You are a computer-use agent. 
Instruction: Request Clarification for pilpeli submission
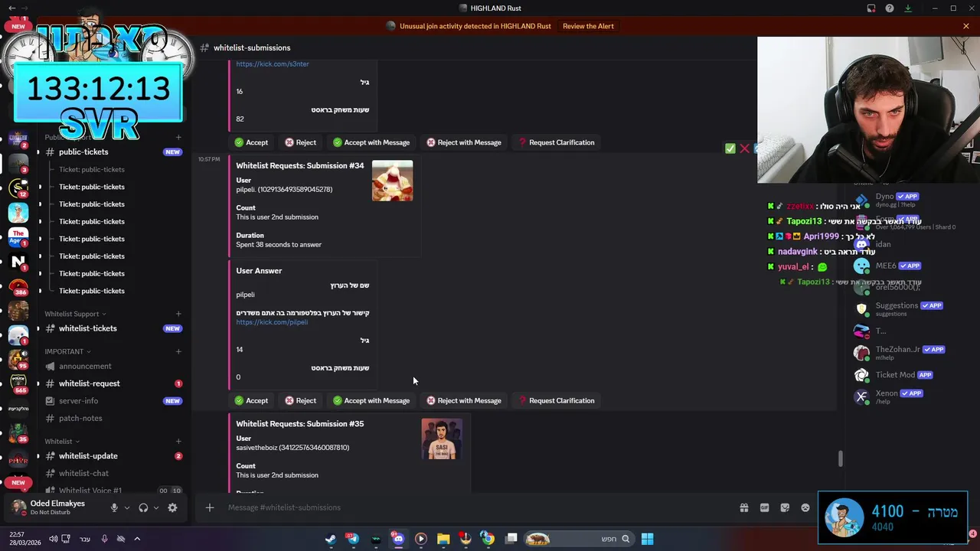tap(557, 400)
